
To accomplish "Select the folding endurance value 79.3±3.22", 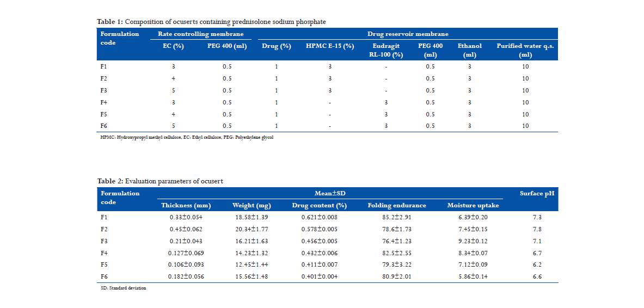I will [x=397, y=266].
